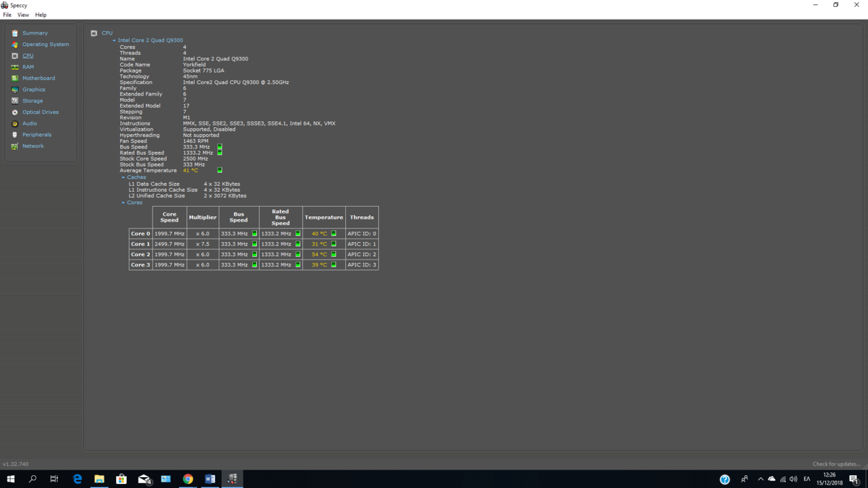The width and height of the screenshot is (868, 488).
Task: Open the Optical Drives icon in sidebar
Action: (x=15, y=113)
